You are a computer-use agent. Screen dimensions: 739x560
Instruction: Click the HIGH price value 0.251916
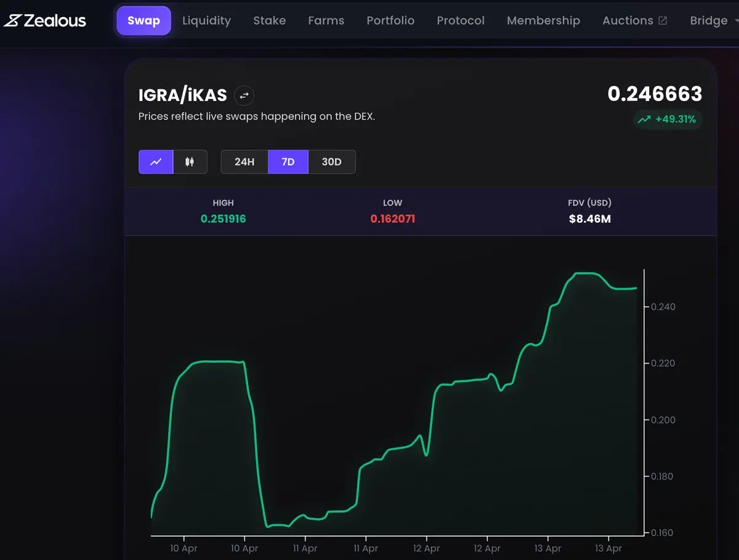point(223,218)
